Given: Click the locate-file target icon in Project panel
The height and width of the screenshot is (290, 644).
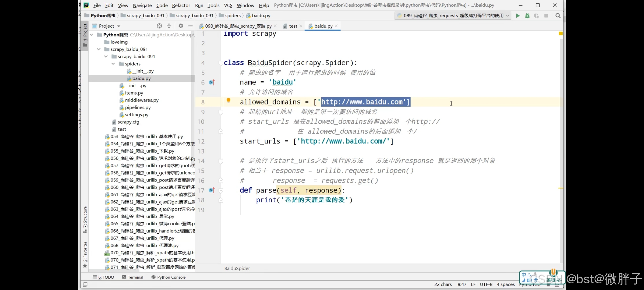Looking at the screenshot, I should point(159,26).
